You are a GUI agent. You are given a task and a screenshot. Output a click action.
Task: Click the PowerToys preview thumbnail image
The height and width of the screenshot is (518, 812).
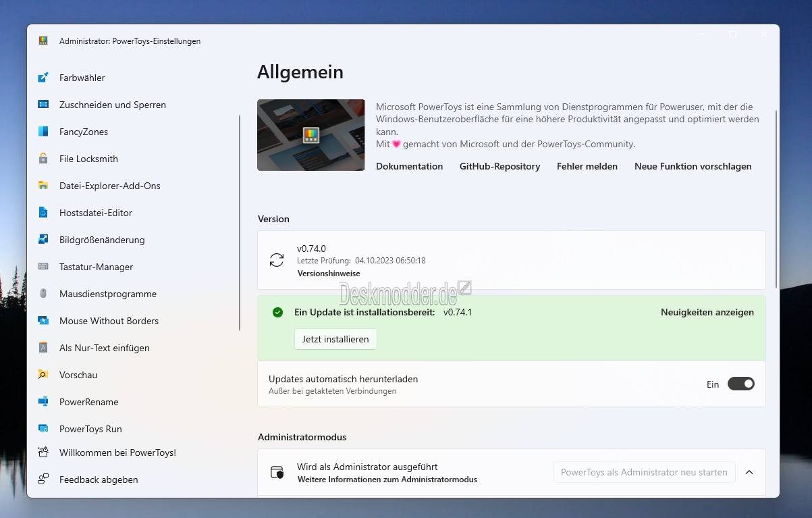point(311,135)
